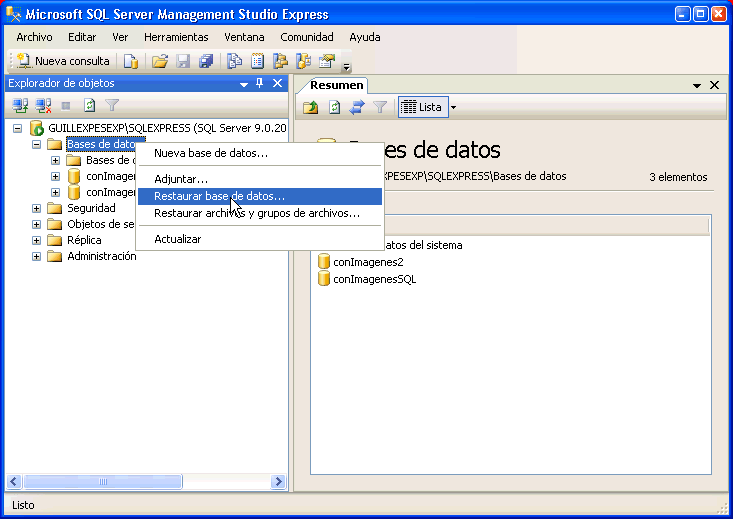Click the synchronize arrows icon in Resumen toolbar
733x519 pixels.
pyautogui.click(x=357, y=107)
